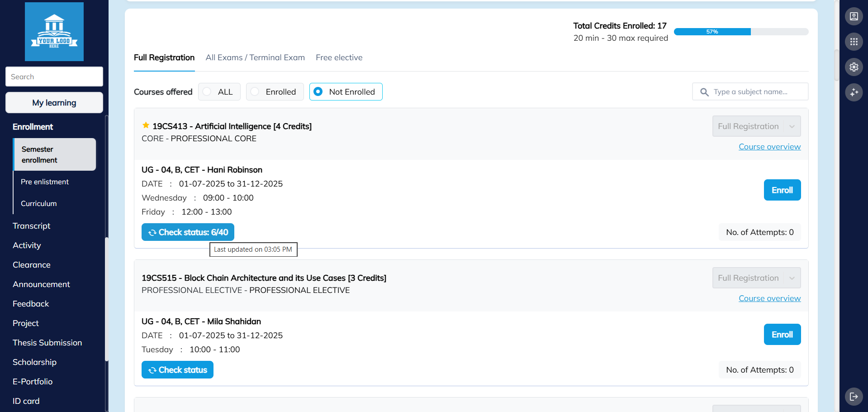Switch to the All Exams / Terminal Exam tab
The height and width of the screenshot is (412, 868).
[x=255, y=57]
